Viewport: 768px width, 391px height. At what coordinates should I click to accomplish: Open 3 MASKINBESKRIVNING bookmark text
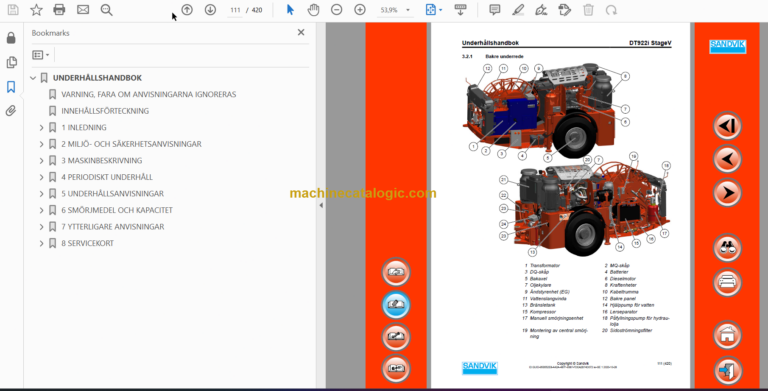click(x=101, y=161)
